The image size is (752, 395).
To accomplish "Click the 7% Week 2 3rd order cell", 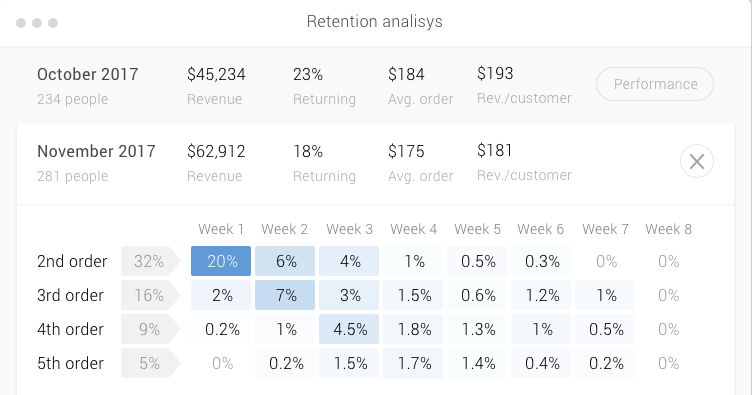I will coord(285,295).
